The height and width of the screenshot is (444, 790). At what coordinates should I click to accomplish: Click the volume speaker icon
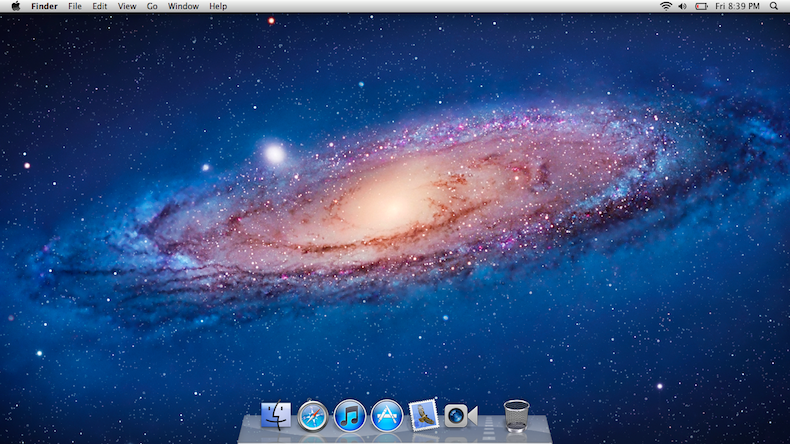pos(682,6)
